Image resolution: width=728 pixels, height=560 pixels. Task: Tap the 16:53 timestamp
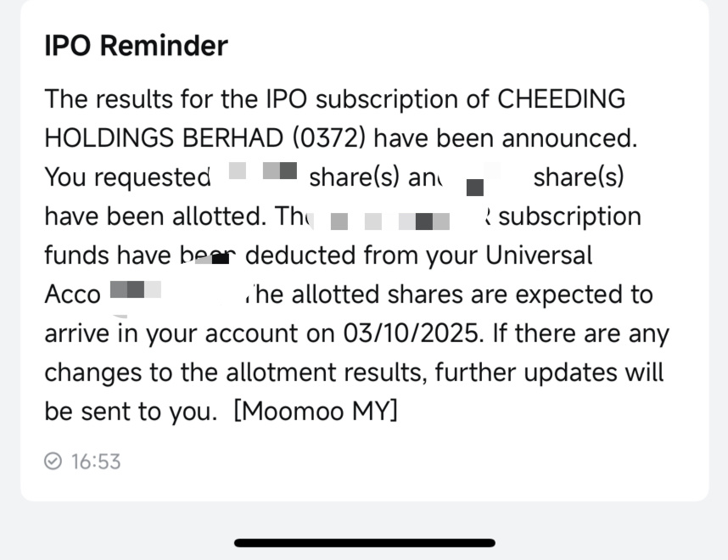click(96, 462)
